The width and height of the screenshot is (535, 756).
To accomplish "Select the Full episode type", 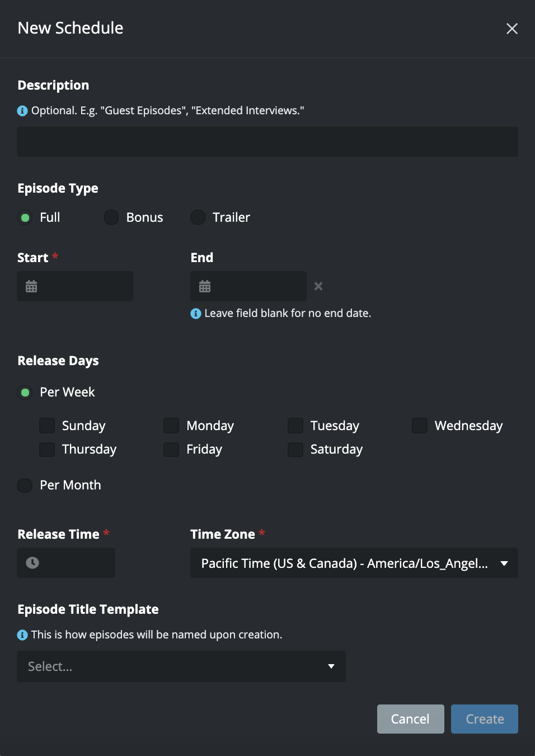I will [25, 217].
